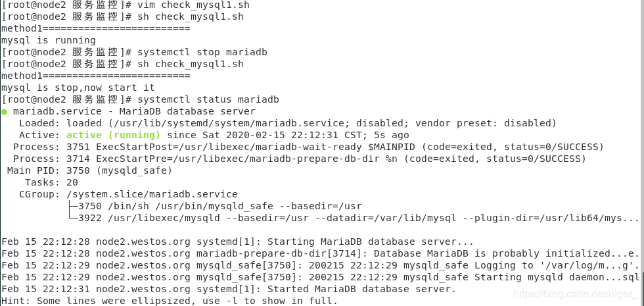Image resolution: width=644 pixels, height=306 pixels.
Task: Click the "mysql is running" output line
Action: pos(49,40)
